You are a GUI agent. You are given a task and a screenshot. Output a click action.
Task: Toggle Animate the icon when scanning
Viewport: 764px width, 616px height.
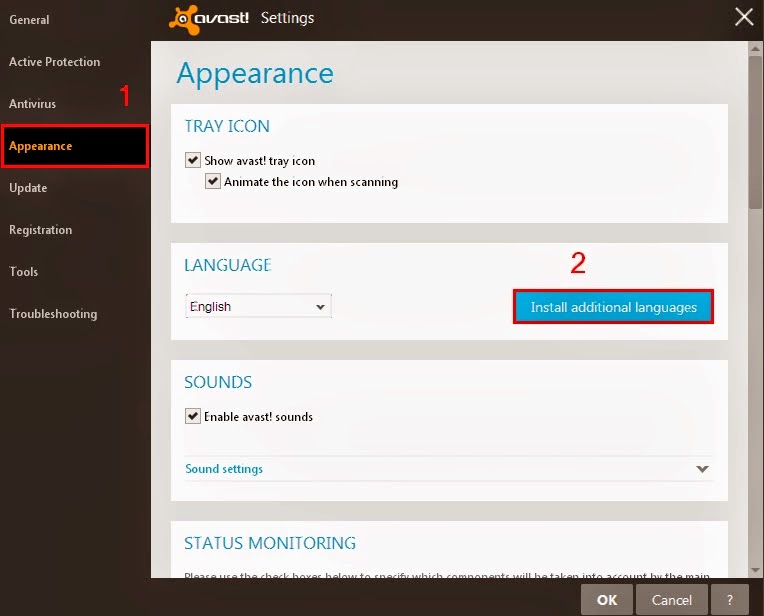click(x=212, y=181)
